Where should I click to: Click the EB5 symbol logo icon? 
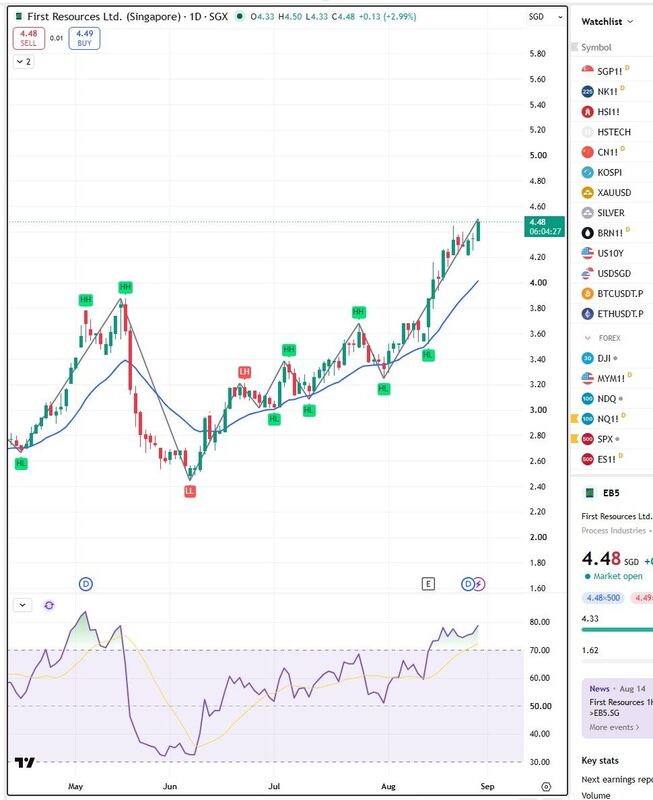click(590, 493)
